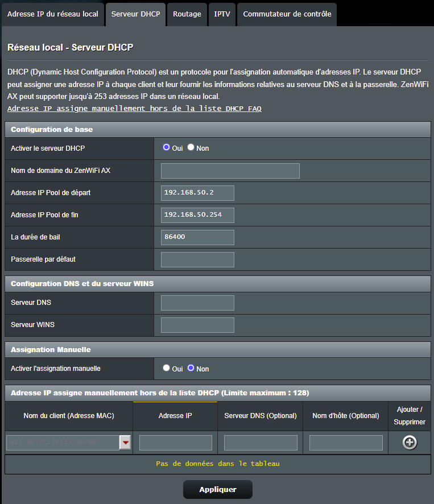Screen dimensions: 434x504
Task: Click the La durée de bail label
Action: tap(35, 237)
